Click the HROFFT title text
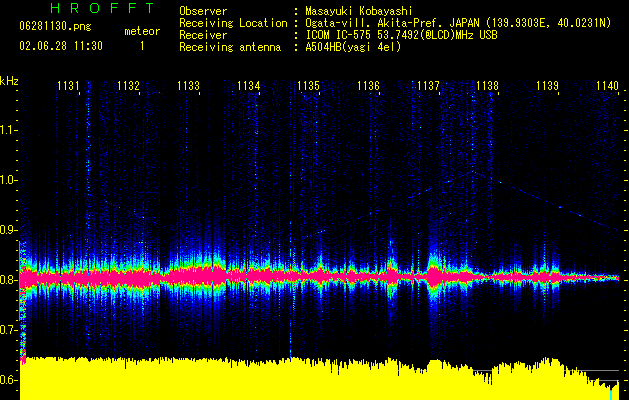 pos(103,8)
